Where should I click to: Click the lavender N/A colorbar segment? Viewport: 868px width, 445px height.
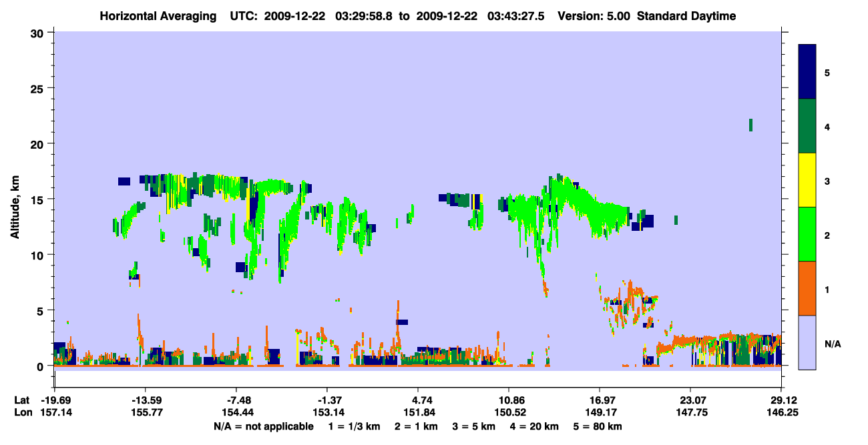(x=807, y=342)
